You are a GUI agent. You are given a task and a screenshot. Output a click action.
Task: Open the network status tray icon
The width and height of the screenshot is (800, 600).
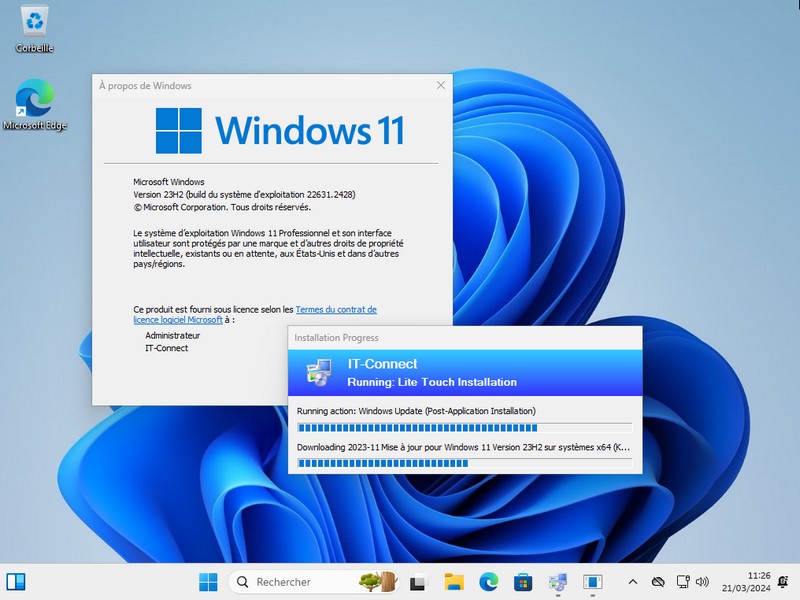point(683,582)
